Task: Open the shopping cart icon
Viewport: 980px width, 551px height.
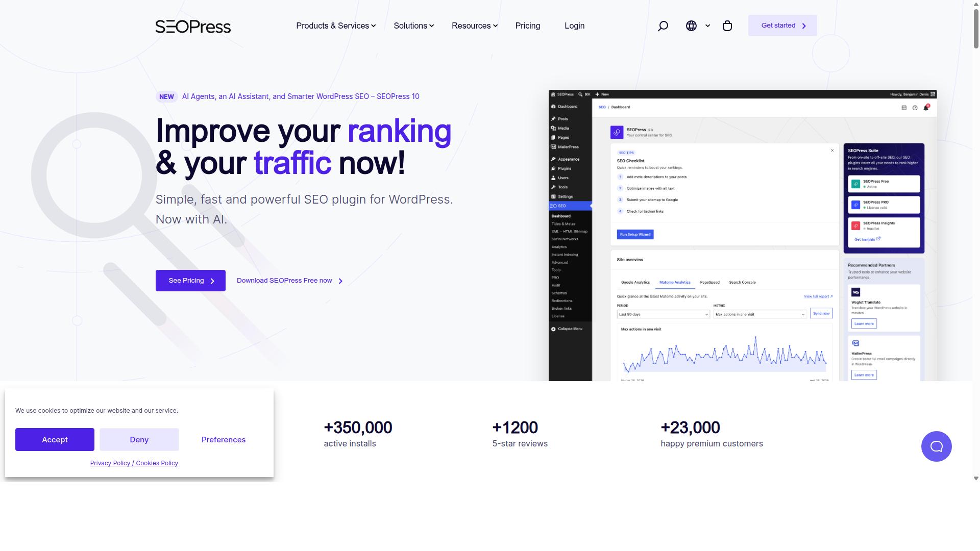Action: (x=727, y=26)
